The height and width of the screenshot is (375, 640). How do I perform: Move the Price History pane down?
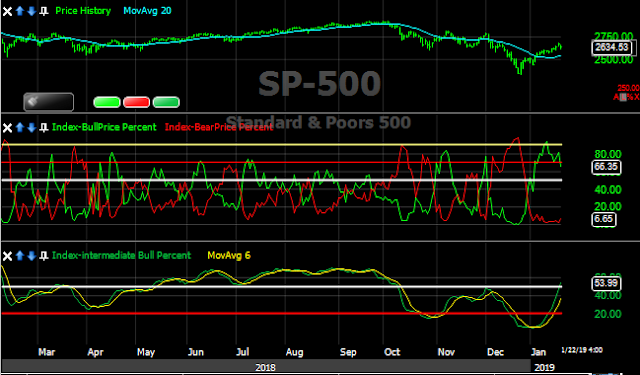(31, 11)
